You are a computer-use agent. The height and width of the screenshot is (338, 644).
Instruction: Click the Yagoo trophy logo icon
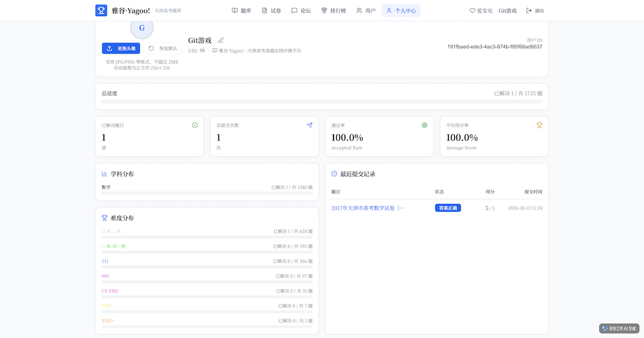click(101, 10)
